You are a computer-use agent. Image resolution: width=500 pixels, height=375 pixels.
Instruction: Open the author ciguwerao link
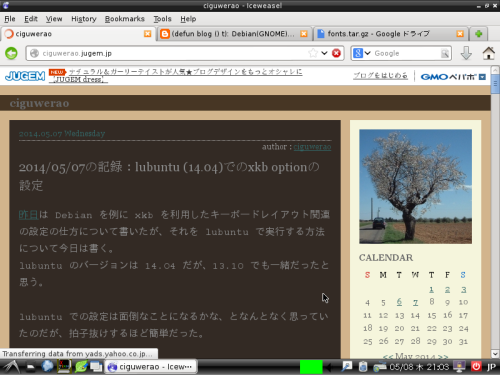pos(312,147)
